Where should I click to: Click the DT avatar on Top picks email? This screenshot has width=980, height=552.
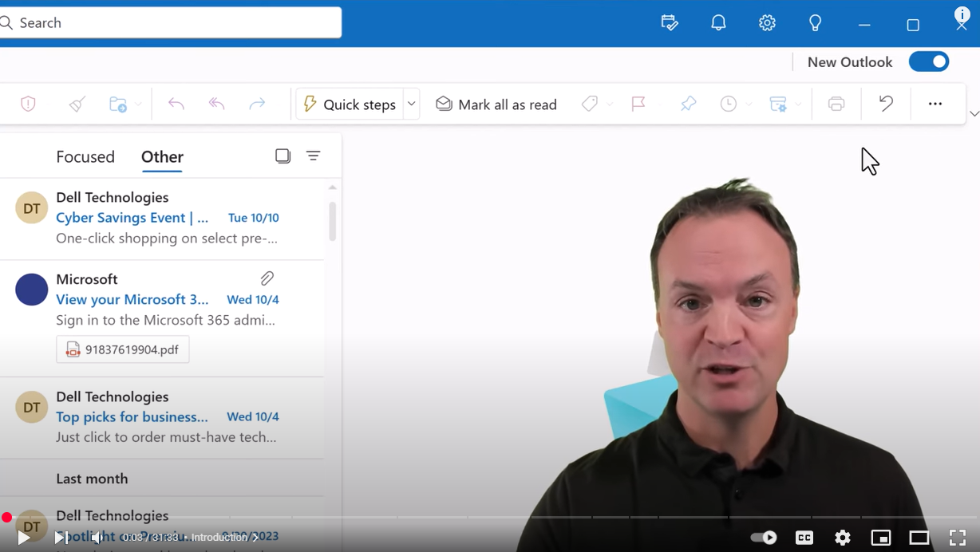[x=32, y=408]
